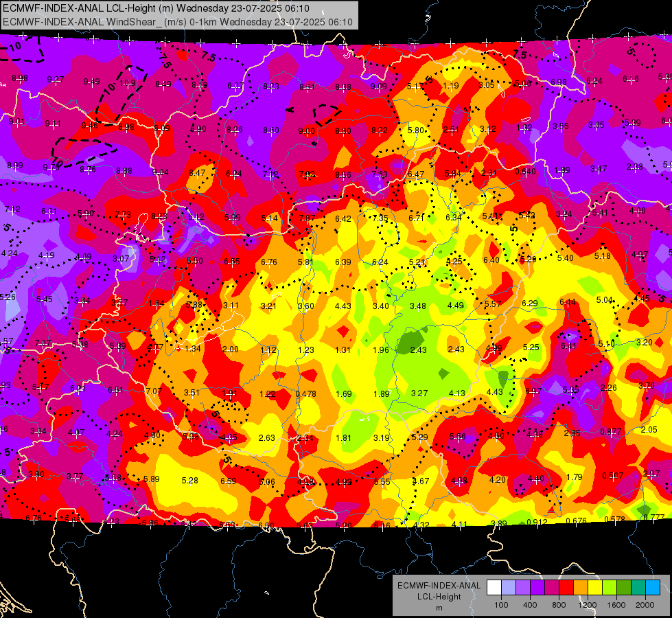Click the grid value '3.20'

coord(644,342)
